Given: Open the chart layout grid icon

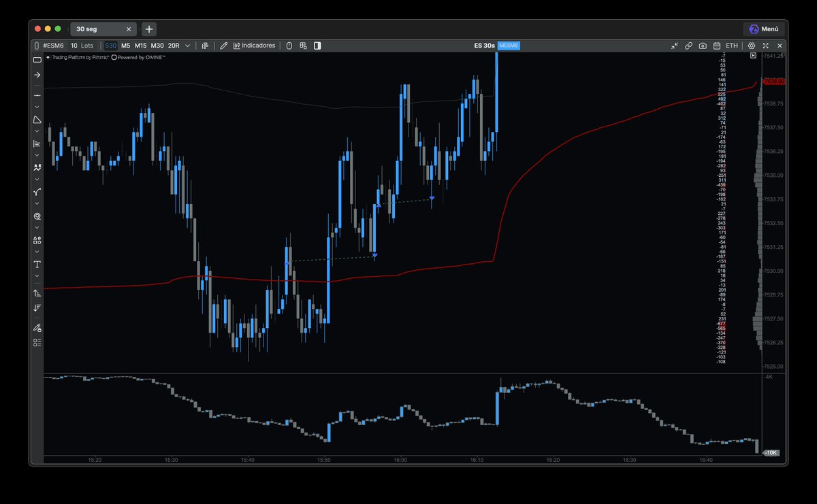Looking at the screenshot, I should click(x=303, y=46).
